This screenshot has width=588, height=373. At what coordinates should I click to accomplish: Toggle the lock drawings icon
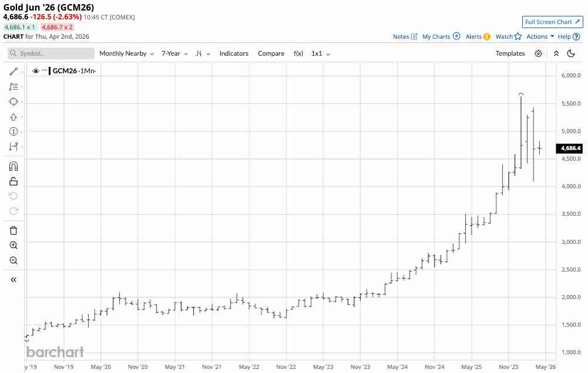click(13, 181)
